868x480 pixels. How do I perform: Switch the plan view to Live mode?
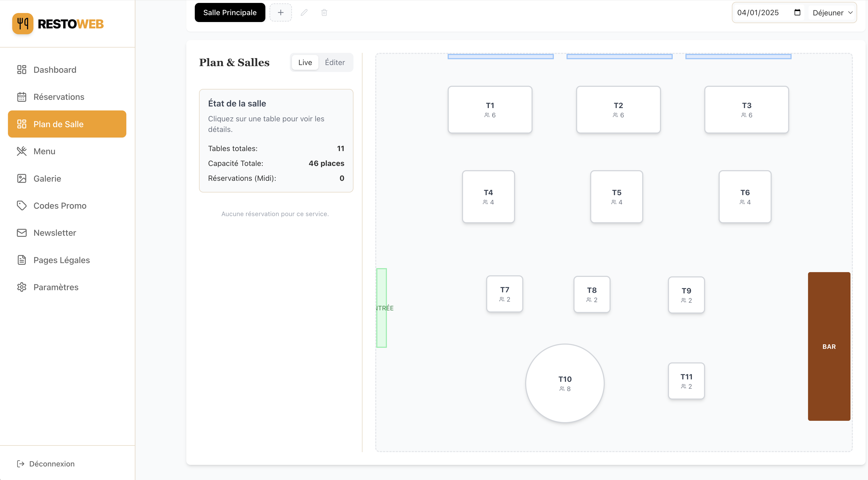[x=305, y=62]
